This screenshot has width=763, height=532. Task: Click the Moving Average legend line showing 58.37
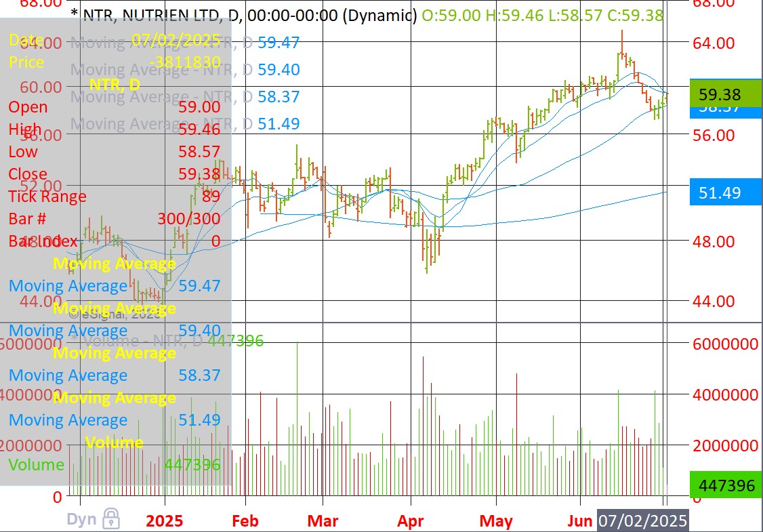pyautogui.click(x=185, y=96)
